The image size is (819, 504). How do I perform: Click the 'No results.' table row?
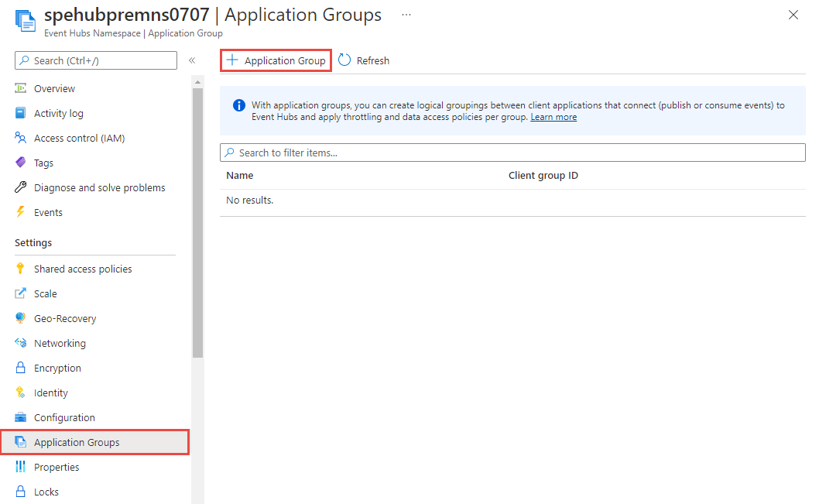click(x=512, y=200)
